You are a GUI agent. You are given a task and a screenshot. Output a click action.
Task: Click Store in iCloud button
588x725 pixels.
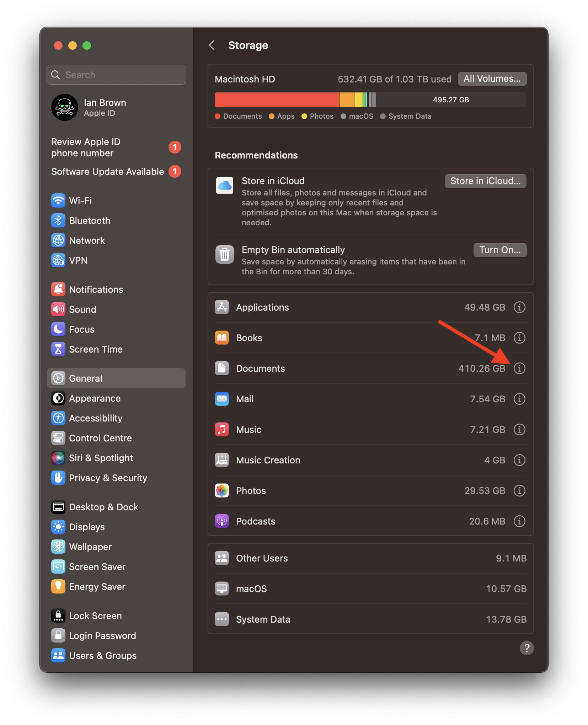click(485, 181)
